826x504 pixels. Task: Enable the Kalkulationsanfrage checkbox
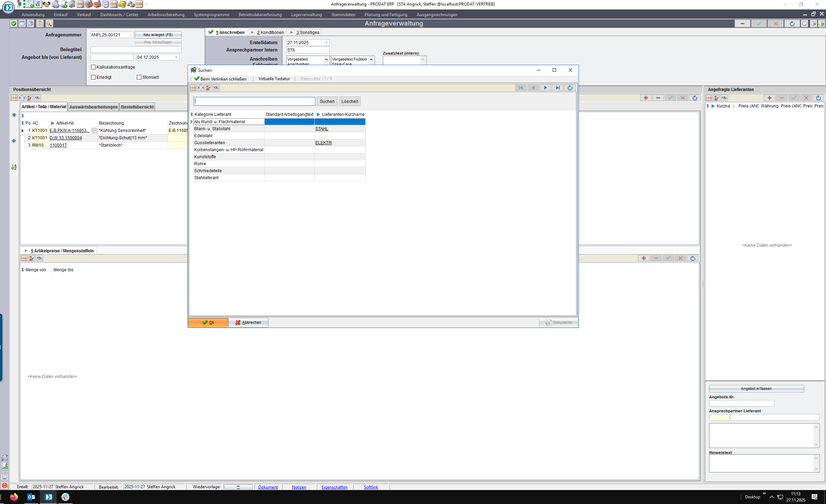point(93,67)
